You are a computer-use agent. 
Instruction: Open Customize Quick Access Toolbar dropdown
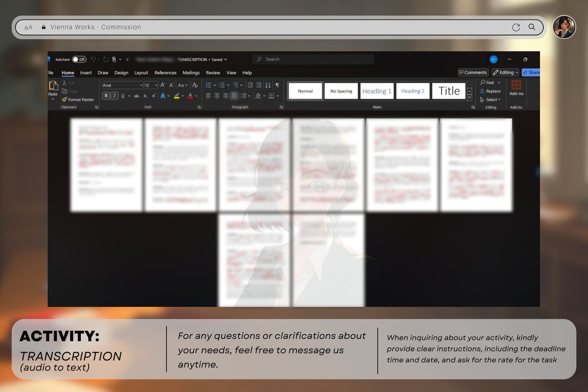coord(127,59)
